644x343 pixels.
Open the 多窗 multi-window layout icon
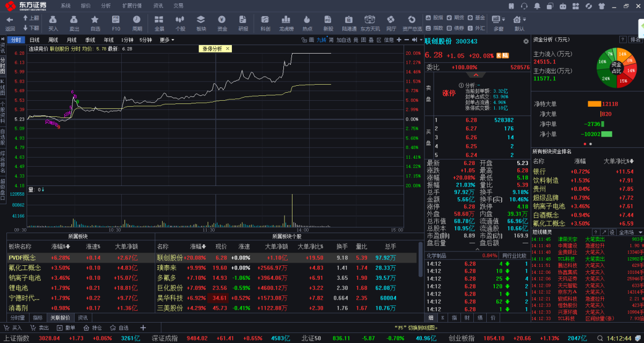pos(499,23)
